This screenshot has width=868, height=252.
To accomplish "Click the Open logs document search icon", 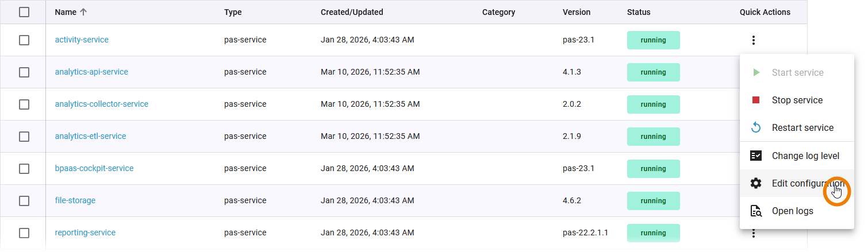I will (756, 211).
